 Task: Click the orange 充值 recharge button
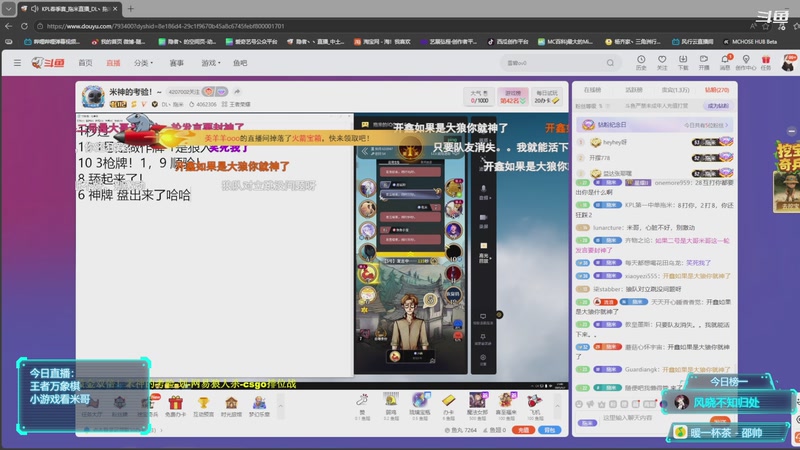point(523,430)
